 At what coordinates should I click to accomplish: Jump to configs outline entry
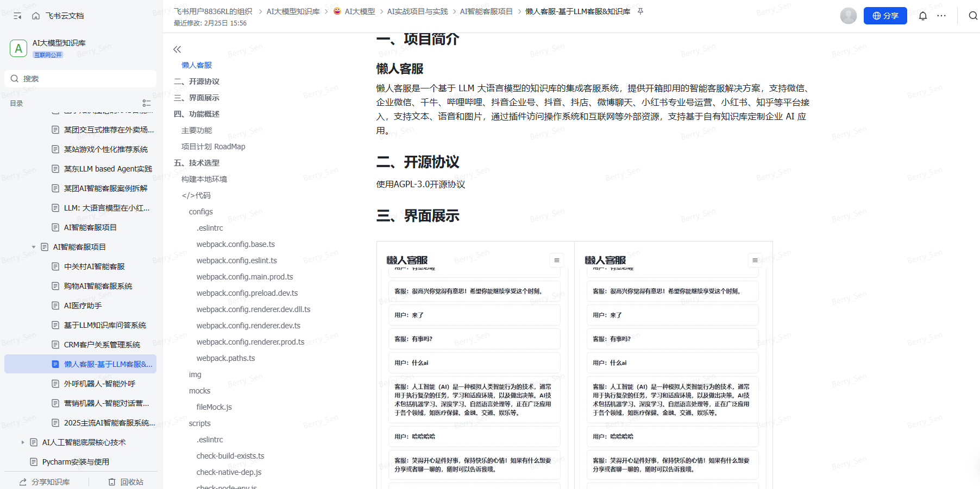pos(201,212)
